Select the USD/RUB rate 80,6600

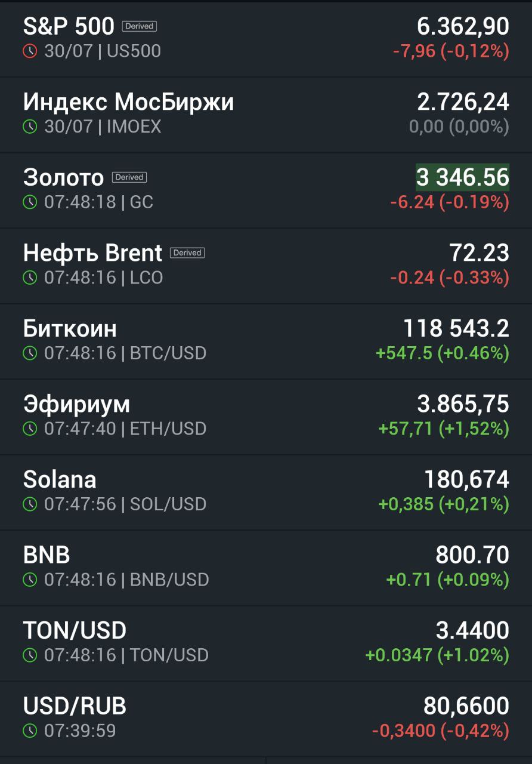(x=466, y=706)
